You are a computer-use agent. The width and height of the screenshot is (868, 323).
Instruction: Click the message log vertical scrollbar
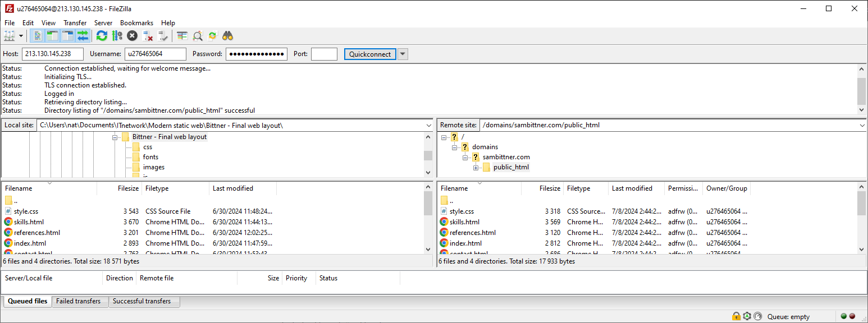click(861, 90)
